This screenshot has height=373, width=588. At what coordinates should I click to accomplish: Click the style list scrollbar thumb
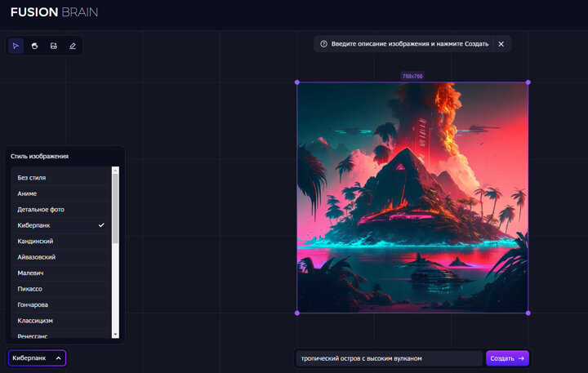115,208
